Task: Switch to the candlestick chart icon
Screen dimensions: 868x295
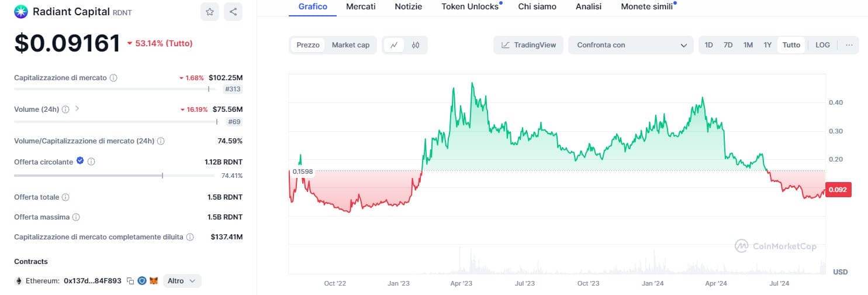Action: (x=416, y=45)
